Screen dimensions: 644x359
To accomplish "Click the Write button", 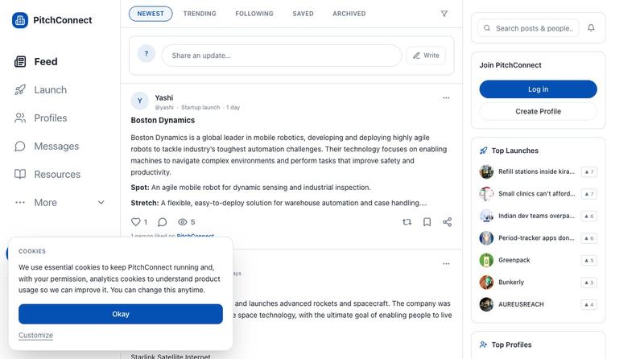I will [426, 56].
